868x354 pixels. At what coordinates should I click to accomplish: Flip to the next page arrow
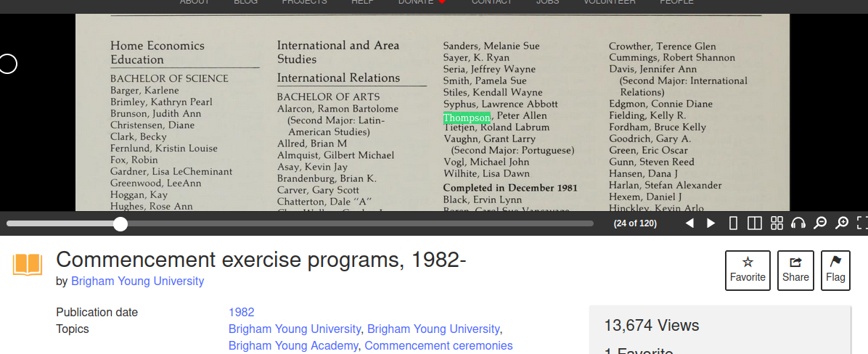click(711, 223)
